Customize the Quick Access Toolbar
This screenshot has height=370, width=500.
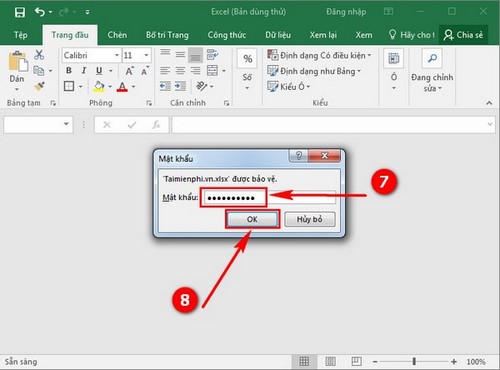(x=87, y=12)
